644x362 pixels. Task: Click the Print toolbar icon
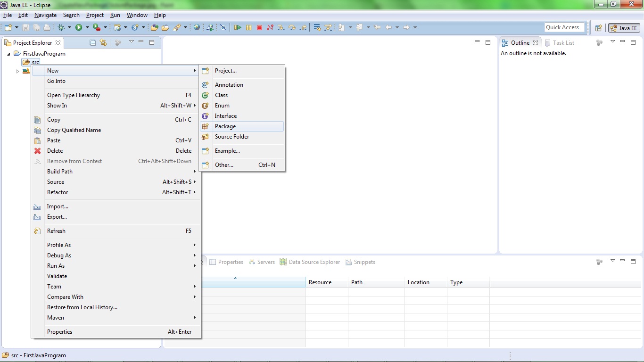47,28
